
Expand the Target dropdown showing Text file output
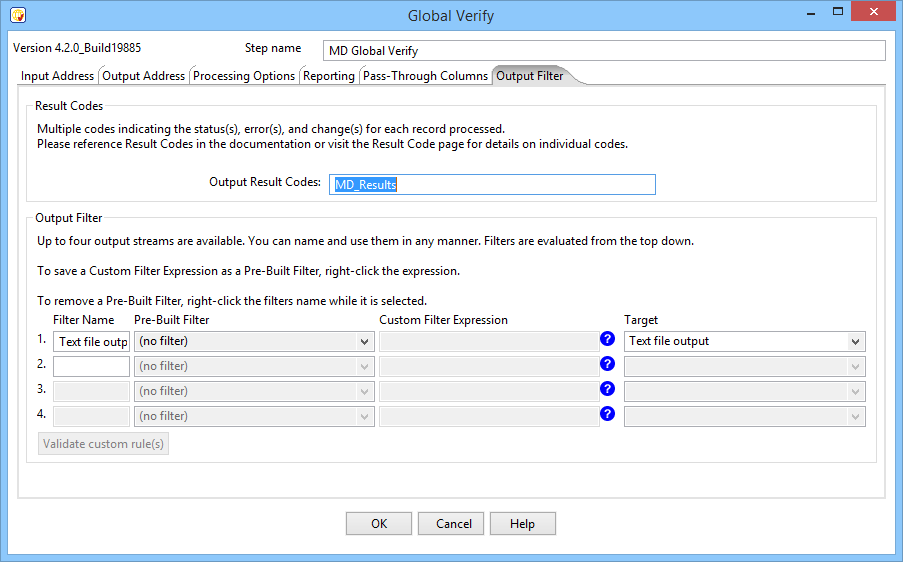(744, 341)
